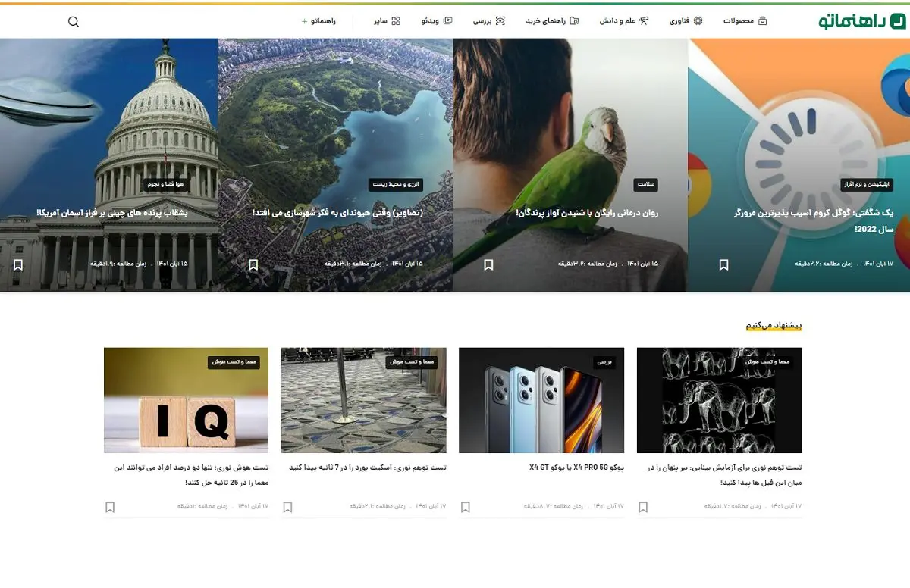Open the اسکیت بورد illusion title

[x=368, y=468]
